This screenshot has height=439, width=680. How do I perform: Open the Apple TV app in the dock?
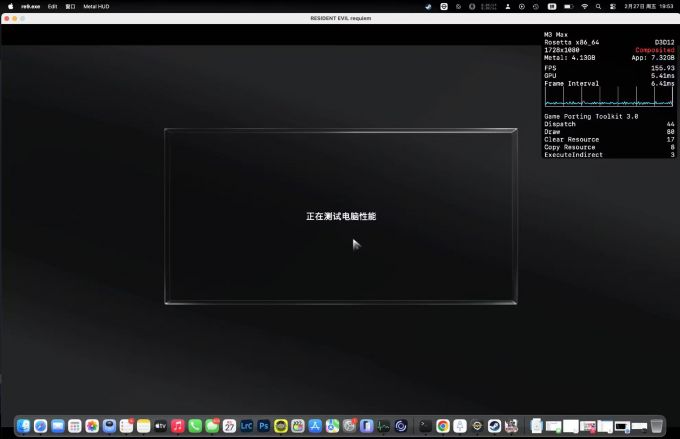coord(160,426)
